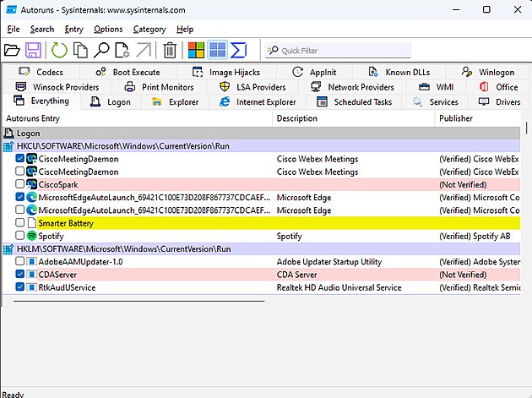
Task: Click the registry icon beside HKLM Run key
Action: [x=8, y=249]
